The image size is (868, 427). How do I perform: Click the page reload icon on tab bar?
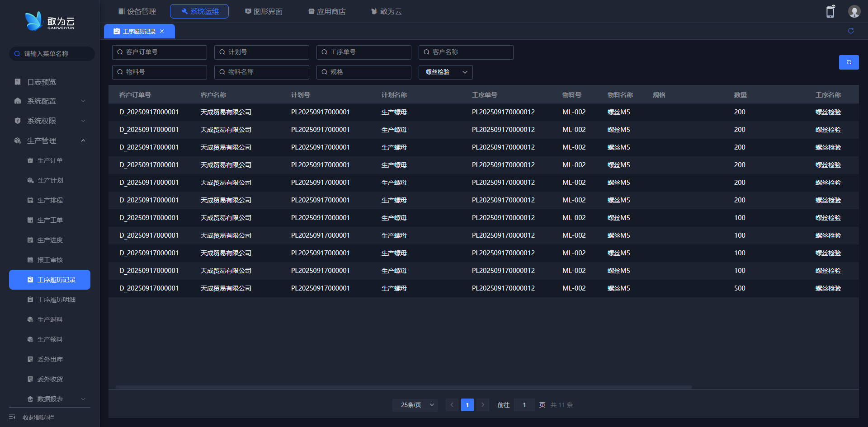850,31
